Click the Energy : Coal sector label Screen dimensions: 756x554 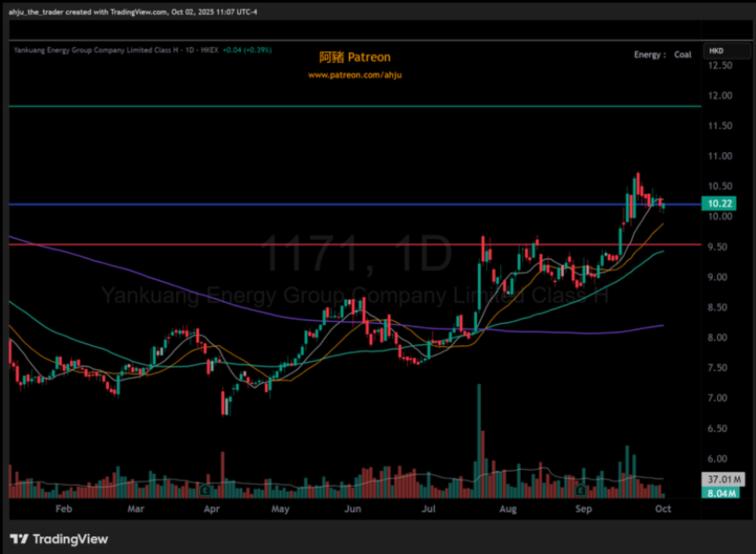pos(662,55)
